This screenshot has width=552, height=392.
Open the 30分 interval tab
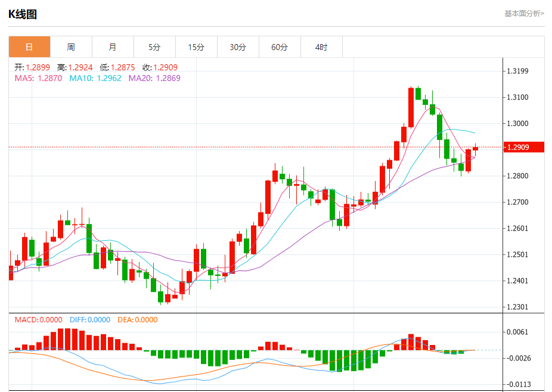click(238, 47)
